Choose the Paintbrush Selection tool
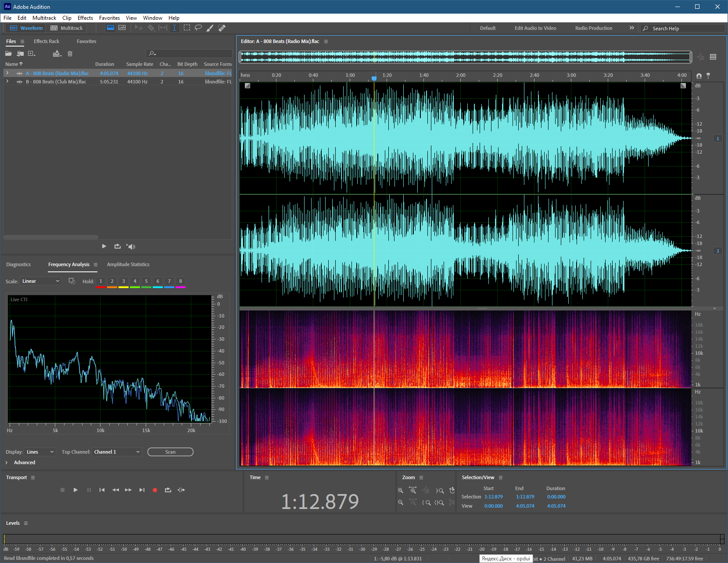This screenshot has height=563, width=728. (x=210, y=28)
